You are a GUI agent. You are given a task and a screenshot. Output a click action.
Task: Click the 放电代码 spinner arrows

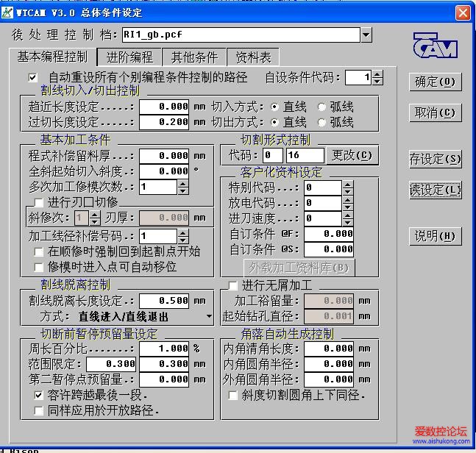(x=347, y=203)
